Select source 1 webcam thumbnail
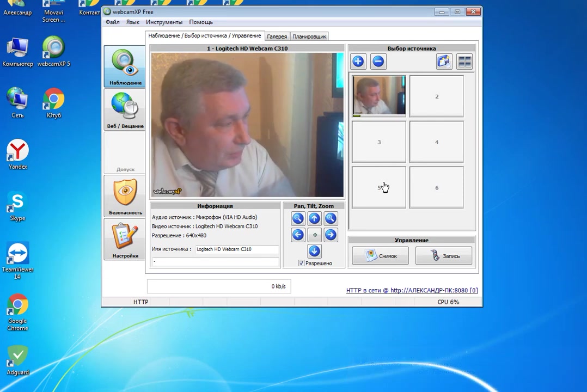 pyautogui.click(x=379, y=96)
